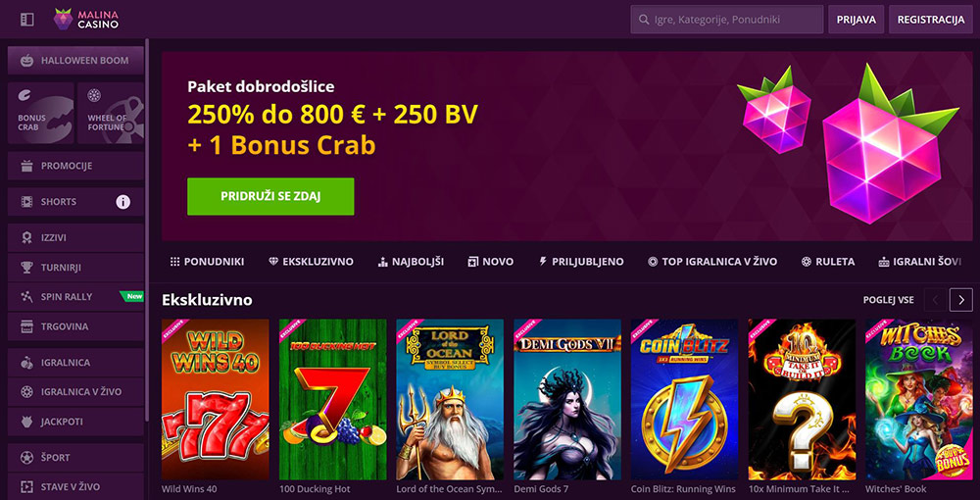Go to Šport section in the sidebar
Viewport: 980px width, 500px height.
coord(75,458)
